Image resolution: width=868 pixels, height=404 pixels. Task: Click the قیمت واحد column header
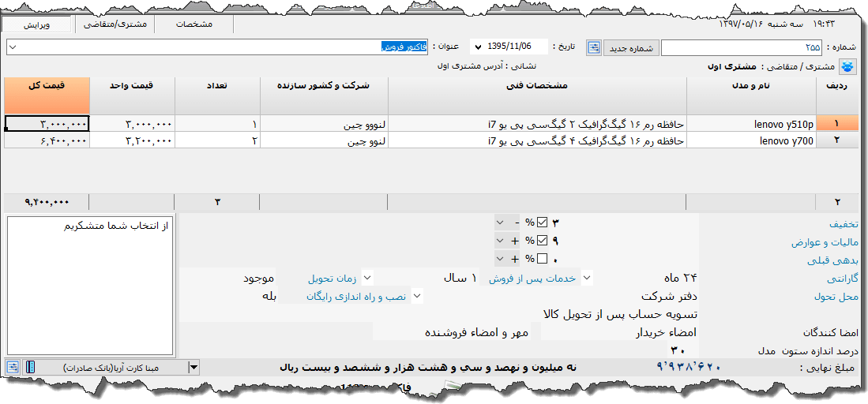click(133, 95)
